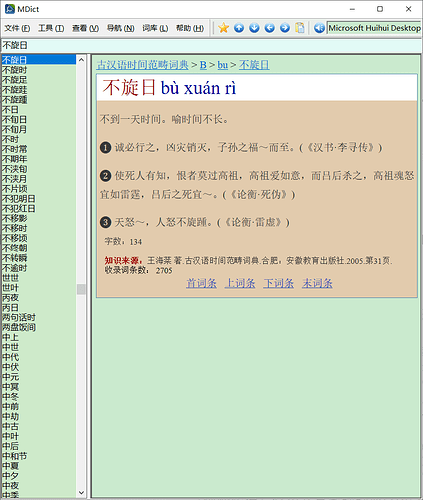Click the word list scrollbar thumb
This screenshot has width=423, height=500.
pyautogui.click(x=81, y=289)
